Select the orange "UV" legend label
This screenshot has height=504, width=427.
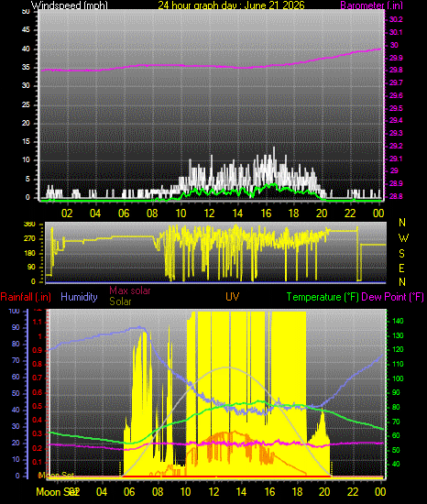pos(233,296)
